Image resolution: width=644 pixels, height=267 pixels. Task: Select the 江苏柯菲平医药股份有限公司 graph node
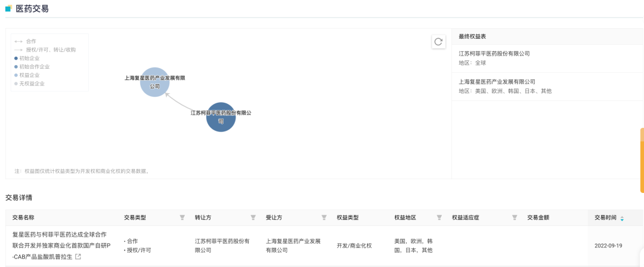221,117
